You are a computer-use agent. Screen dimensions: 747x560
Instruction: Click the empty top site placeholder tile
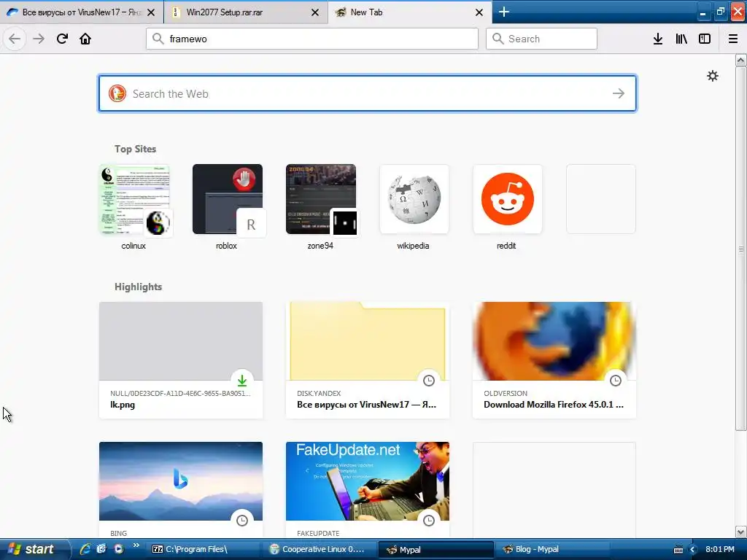[x=601, y=199]
